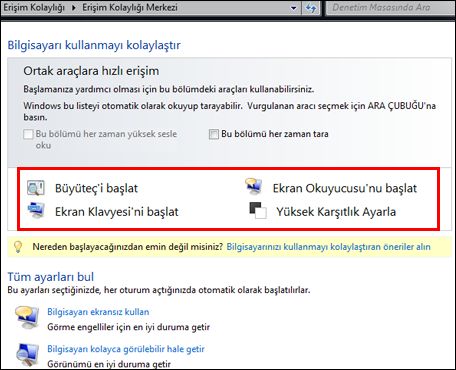The width and height of the screenshot is (456, 370).
Task: Go to Erişim Kolaylığı breadcrumb
Action: point(34,8)
